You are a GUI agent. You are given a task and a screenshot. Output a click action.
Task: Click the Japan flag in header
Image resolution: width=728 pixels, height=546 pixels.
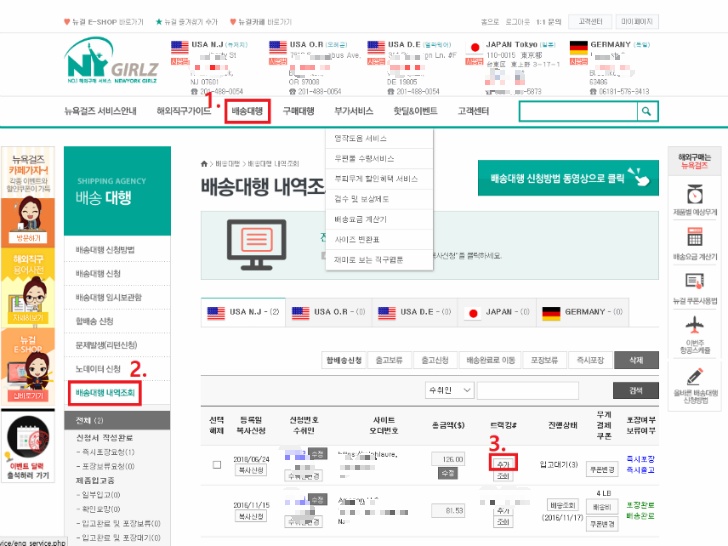click(x=474, y=47)
